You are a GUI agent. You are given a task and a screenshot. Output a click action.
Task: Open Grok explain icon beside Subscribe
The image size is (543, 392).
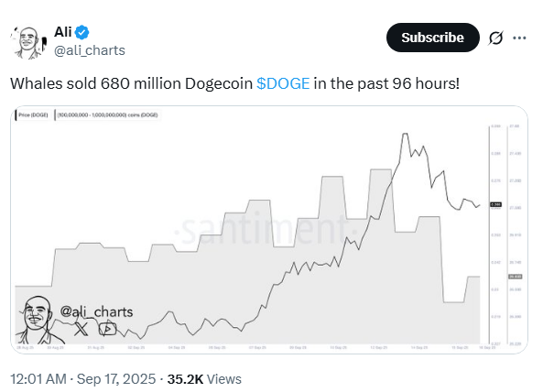pos(495,38)
